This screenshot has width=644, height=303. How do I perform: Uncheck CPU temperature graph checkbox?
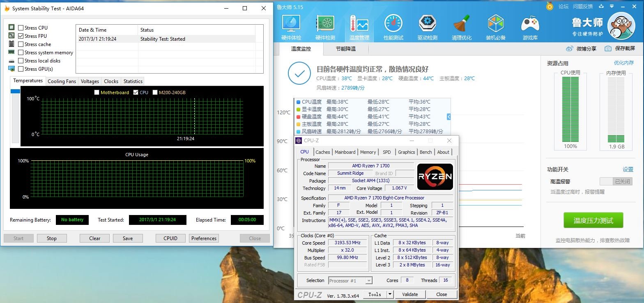tap(136, 93)
